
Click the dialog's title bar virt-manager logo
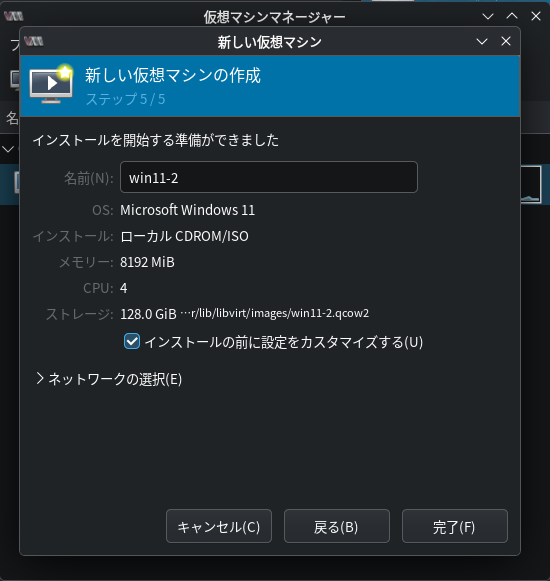point(34,41)
